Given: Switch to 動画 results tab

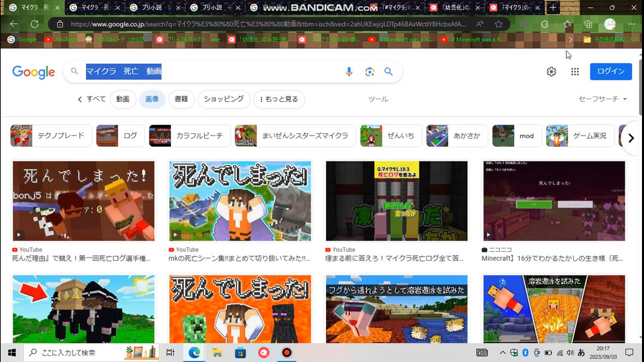Looking at the screenshot, I should (123, 99).
